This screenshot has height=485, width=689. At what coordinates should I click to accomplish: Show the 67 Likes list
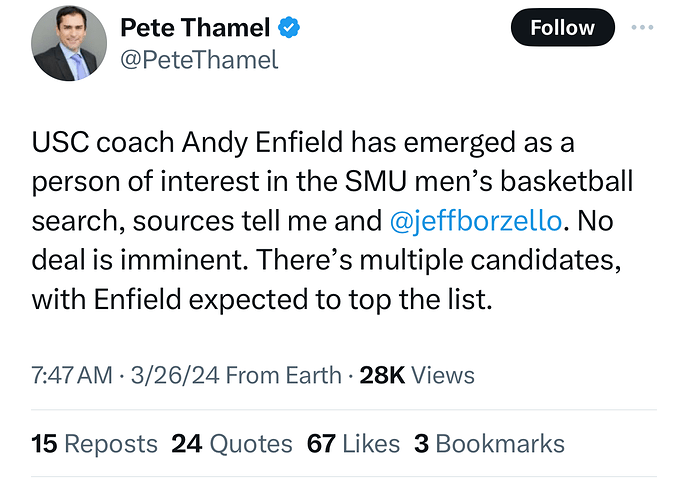pyautogui.click(x=353, y=444)
